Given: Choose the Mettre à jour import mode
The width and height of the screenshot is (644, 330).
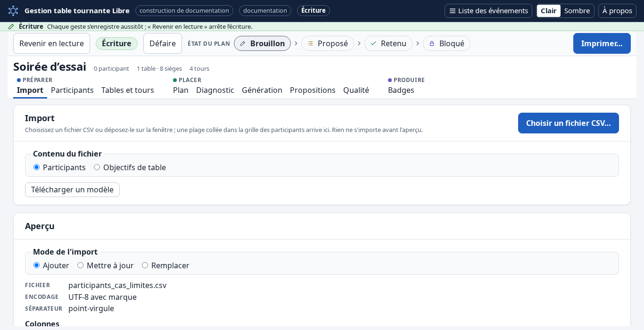Looking at the screenshot, I should click(x=80, y=265).
